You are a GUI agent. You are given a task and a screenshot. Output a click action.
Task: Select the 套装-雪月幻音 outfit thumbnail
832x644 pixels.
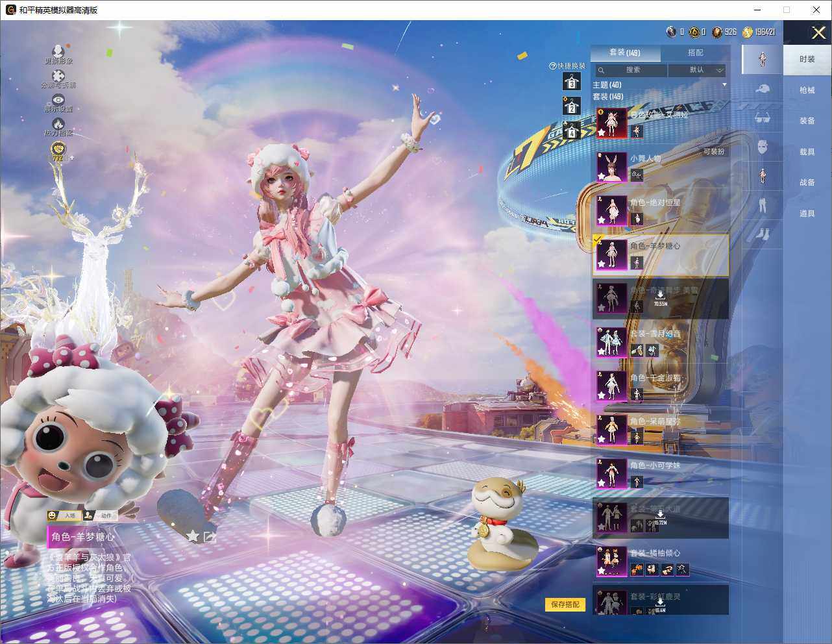coord(612,342)
